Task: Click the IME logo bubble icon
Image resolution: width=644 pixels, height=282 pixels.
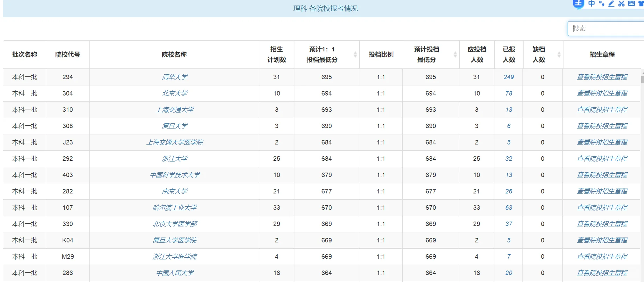Action: click(x=578, y=4)
